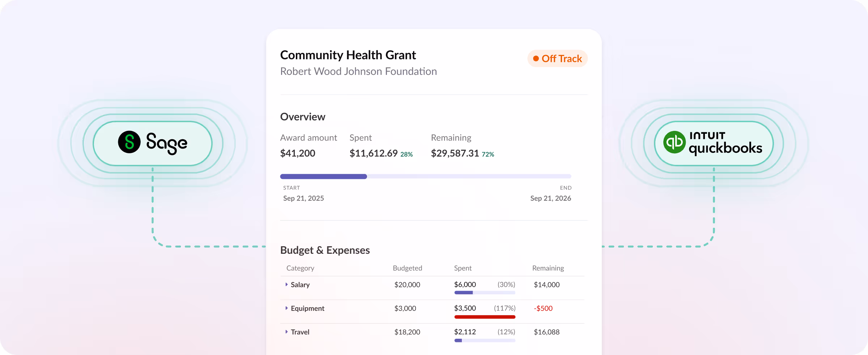Open the Budget & Expenses section
This screenshot has width=868, height=355.
[325, 250]
